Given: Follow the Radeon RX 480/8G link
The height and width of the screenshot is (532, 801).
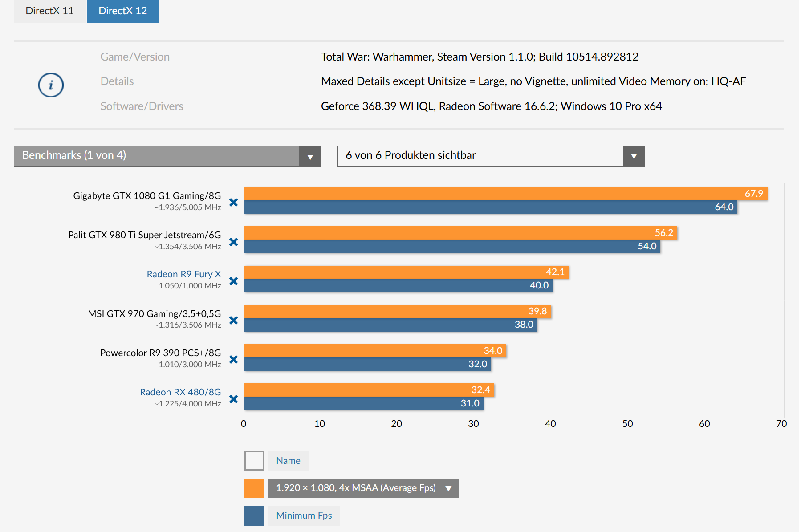Looking at the screenshot, I should point(180,392).
